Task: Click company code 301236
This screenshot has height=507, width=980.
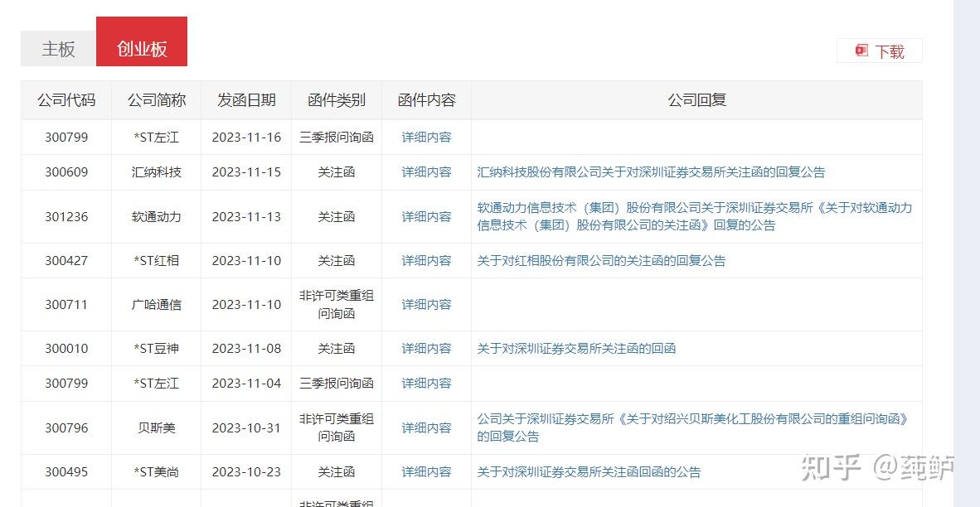Action: [66, 217]
